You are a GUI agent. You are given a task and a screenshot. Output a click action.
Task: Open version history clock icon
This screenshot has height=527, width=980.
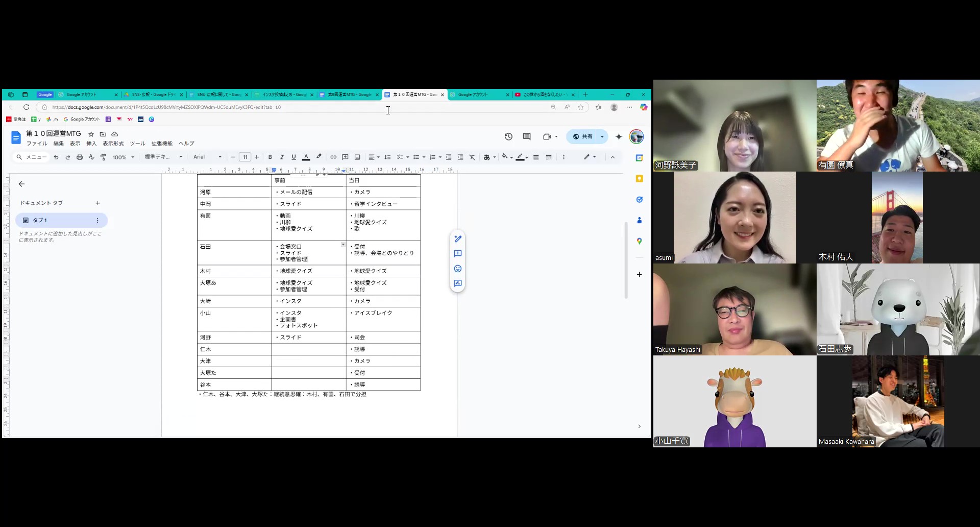pyautogui.click(x=508, y=136)
